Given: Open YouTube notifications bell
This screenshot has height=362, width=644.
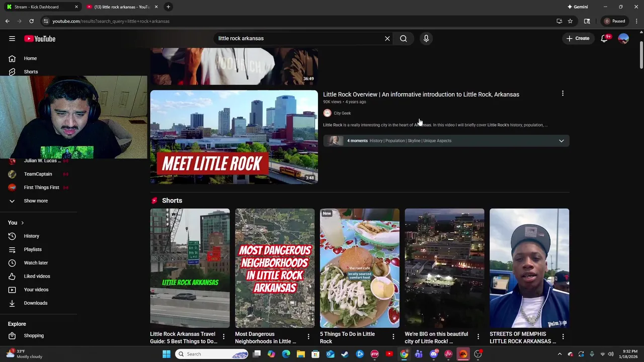Looking at the screenshot, I should 605,39.
